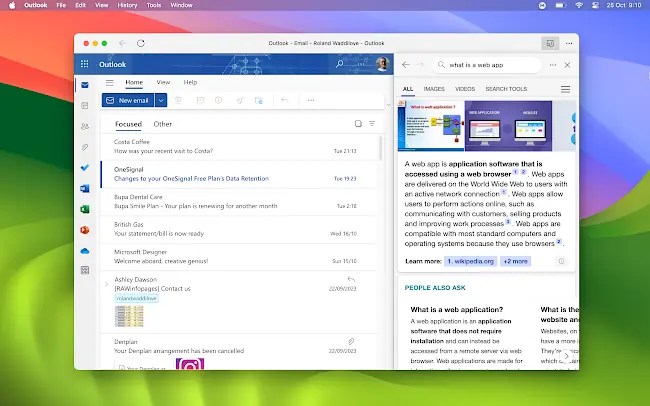Open the account profile picture

383,64
